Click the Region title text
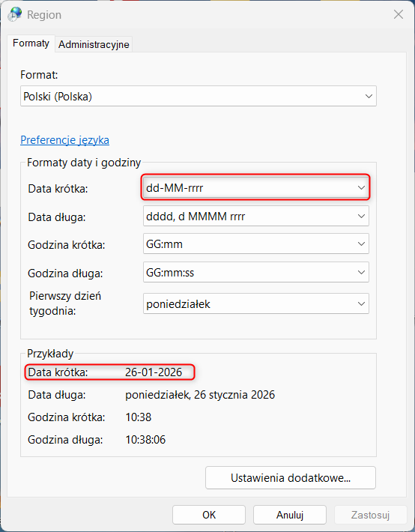The height and width of the screenshot is (532, 415). pyautogui.click(x=44, y=15)
